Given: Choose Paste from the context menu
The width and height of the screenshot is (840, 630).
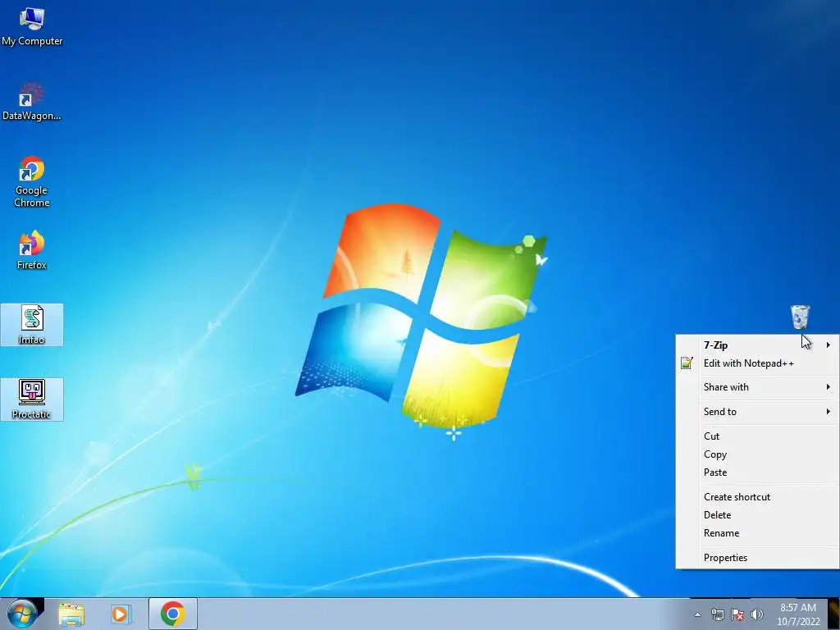Looking at the screenshot, I should point(757,472).
